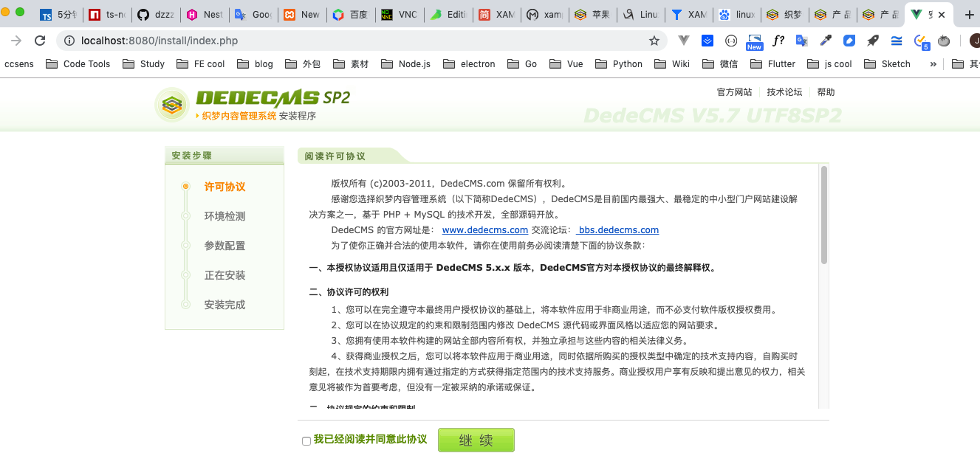Open the Sketch bookmark folder
Image resolution: width=980 pixels, height=467 pixels.
pyautogui.click(x=887, y=63)
